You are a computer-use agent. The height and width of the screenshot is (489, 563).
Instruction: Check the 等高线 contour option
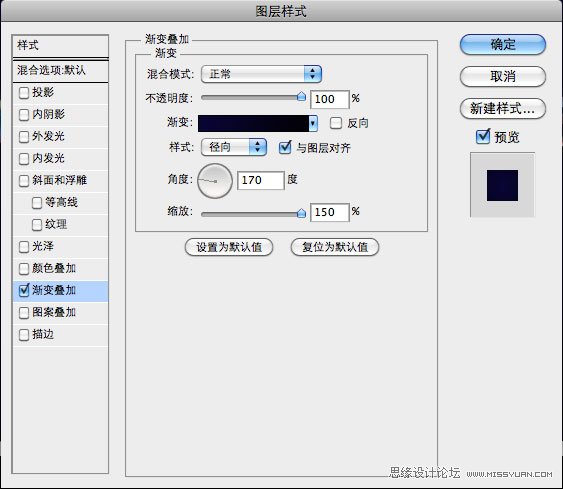click(37, 203)
